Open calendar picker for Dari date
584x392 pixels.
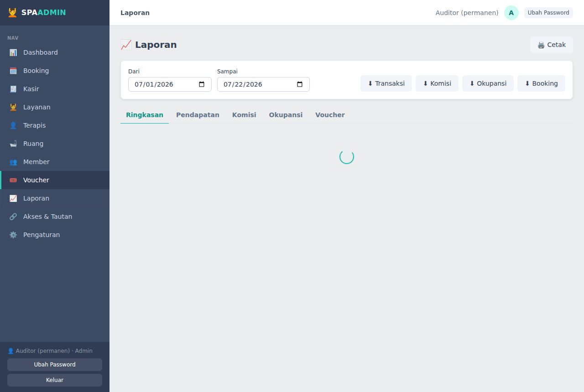(202, 84)
